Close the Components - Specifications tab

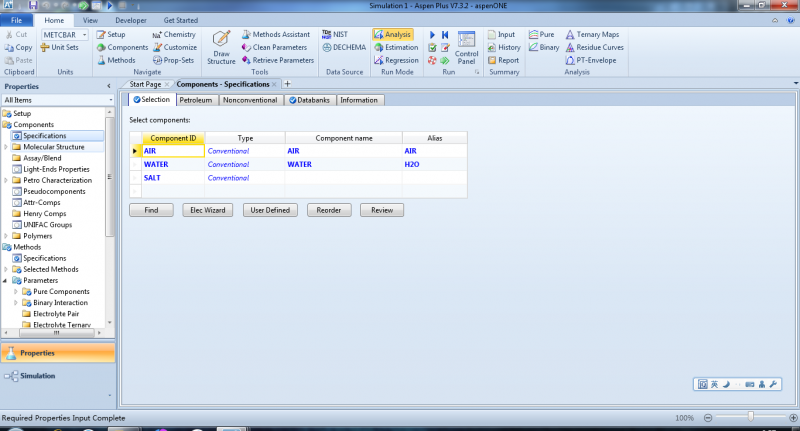click(274, 84)
